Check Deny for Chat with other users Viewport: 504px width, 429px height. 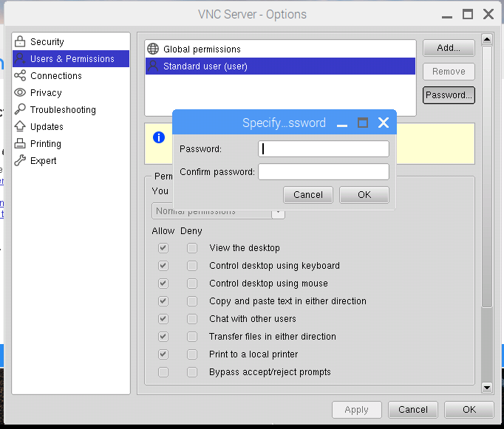click(x=192, y=319)
